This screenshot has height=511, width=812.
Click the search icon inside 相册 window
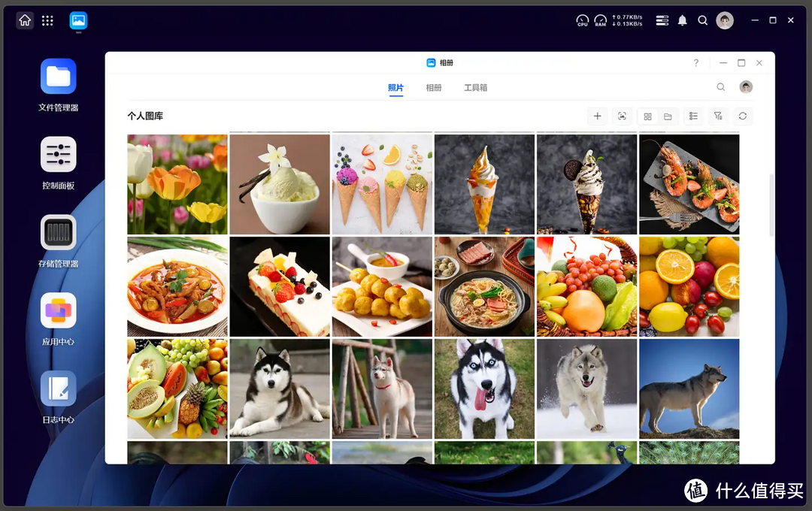coord(721,87)
